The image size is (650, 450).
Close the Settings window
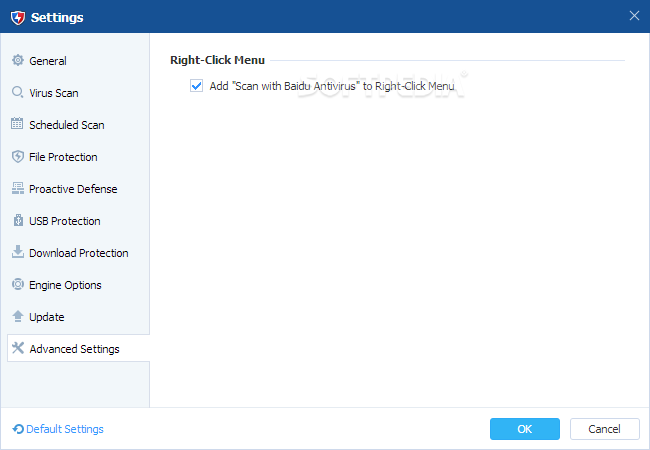[634, 16]
